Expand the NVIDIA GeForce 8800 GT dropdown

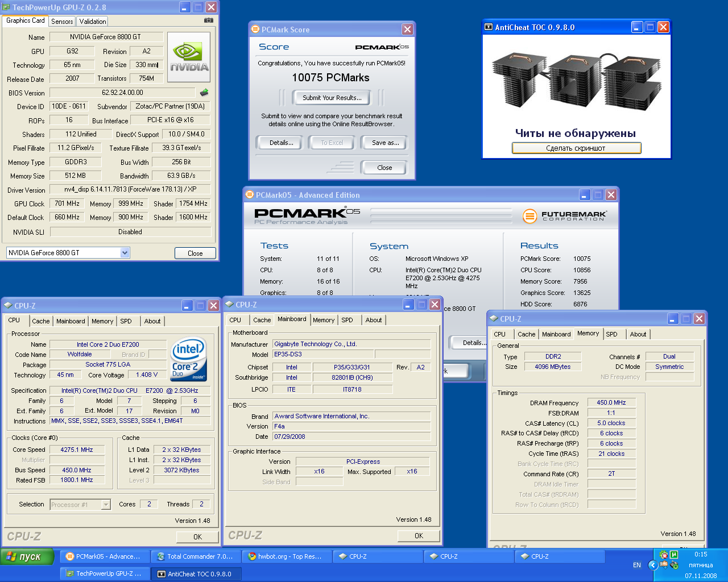tap(125, 252)
